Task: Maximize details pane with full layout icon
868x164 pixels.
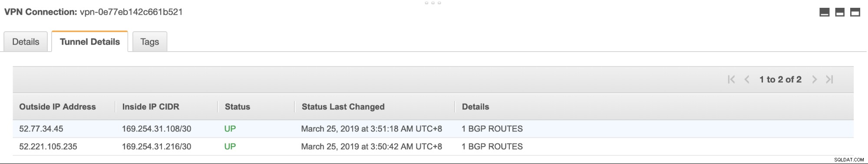Action: tap(855, 12)
